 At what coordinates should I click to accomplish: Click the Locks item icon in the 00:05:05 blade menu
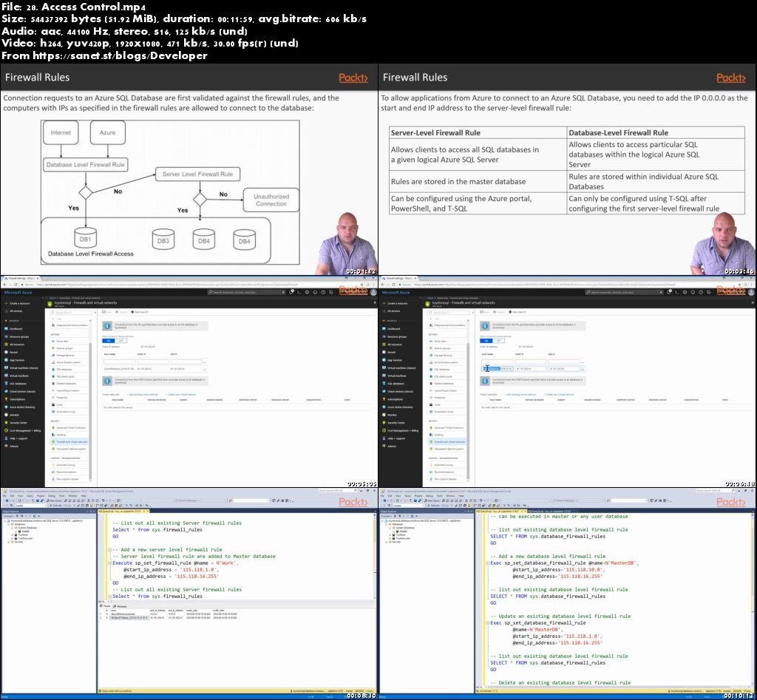pyautogui.click(x=53, y=404)
